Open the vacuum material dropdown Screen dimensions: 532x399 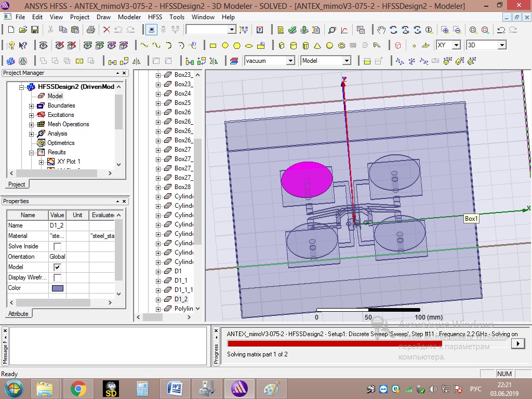click(x=291, y=61)
